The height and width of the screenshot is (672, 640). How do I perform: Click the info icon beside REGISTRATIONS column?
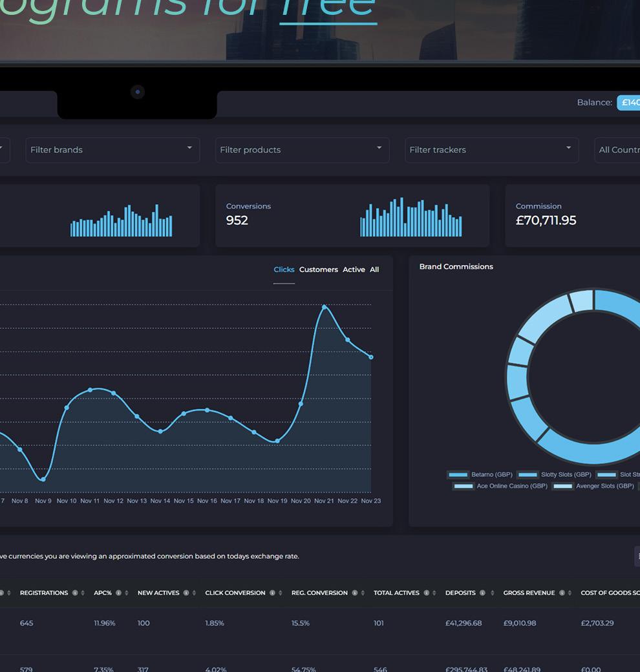(x=75, y=593)
